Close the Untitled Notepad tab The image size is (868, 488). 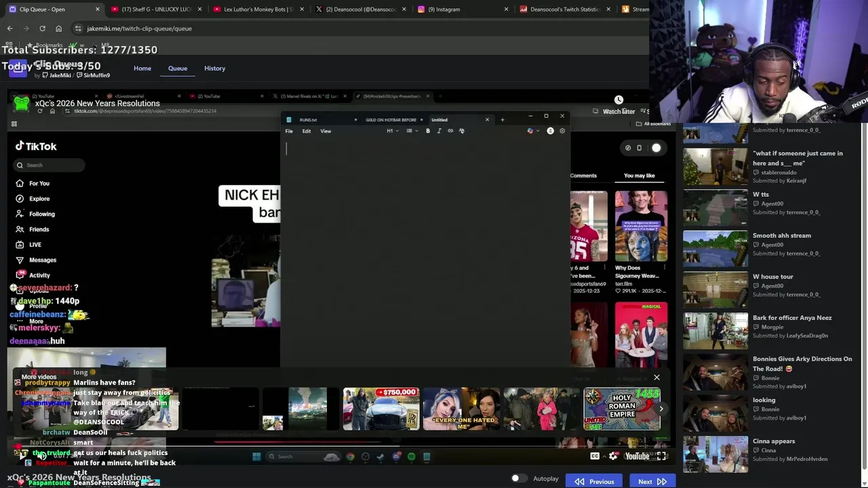click(487, 120)
